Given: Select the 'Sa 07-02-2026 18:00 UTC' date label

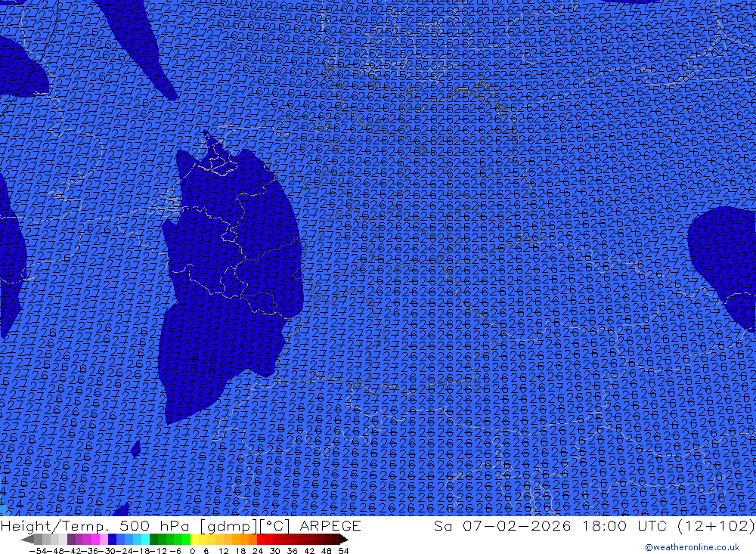Looking at the screenshot, I should coord(552,525).
